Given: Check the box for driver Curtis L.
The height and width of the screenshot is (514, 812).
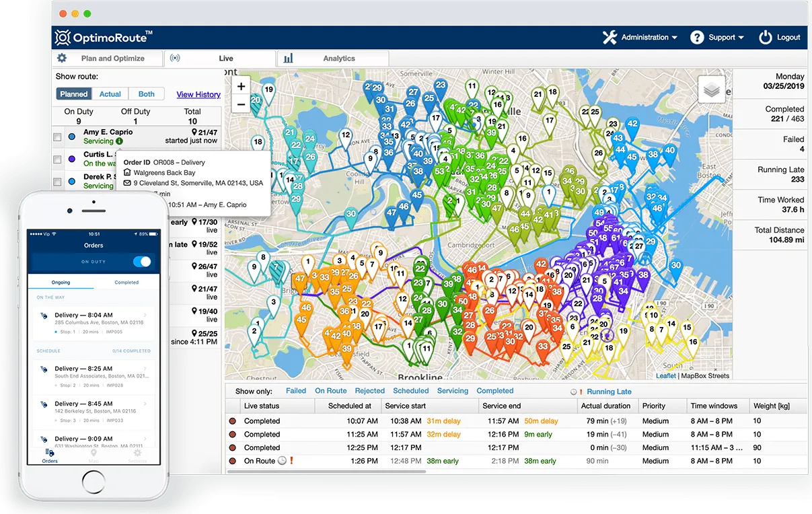Looking at the screenshot, I should coord(57,159).
